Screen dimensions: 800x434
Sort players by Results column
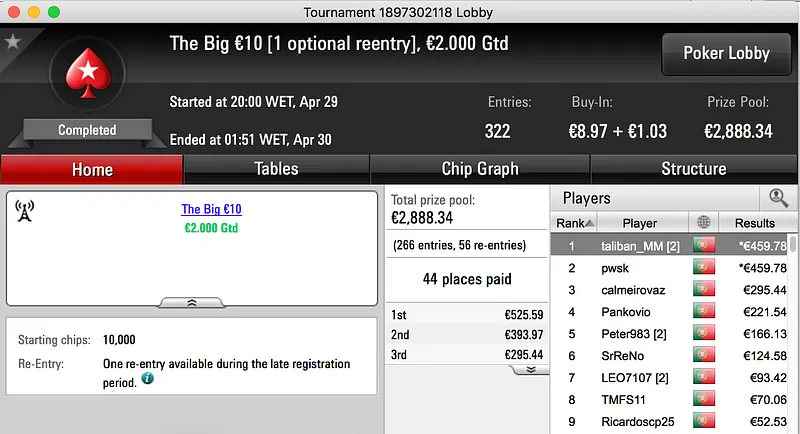[754, 223]
